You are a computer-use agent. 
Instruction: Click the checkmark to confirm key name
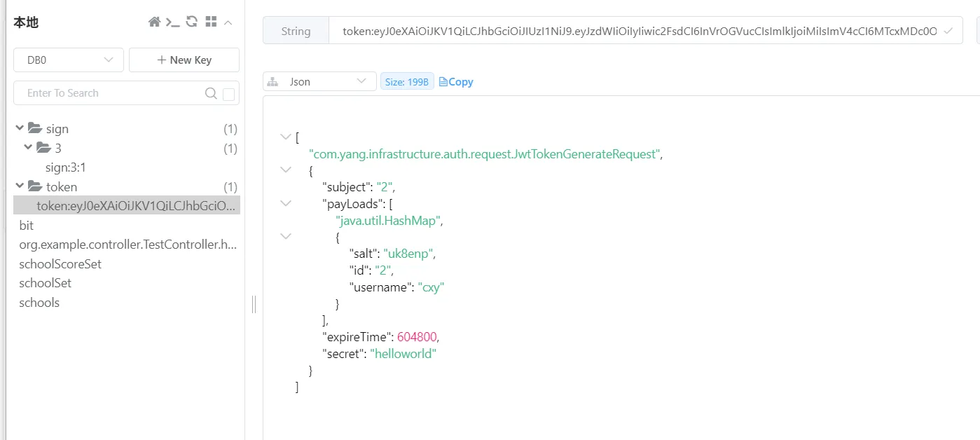tap(948, 31)
